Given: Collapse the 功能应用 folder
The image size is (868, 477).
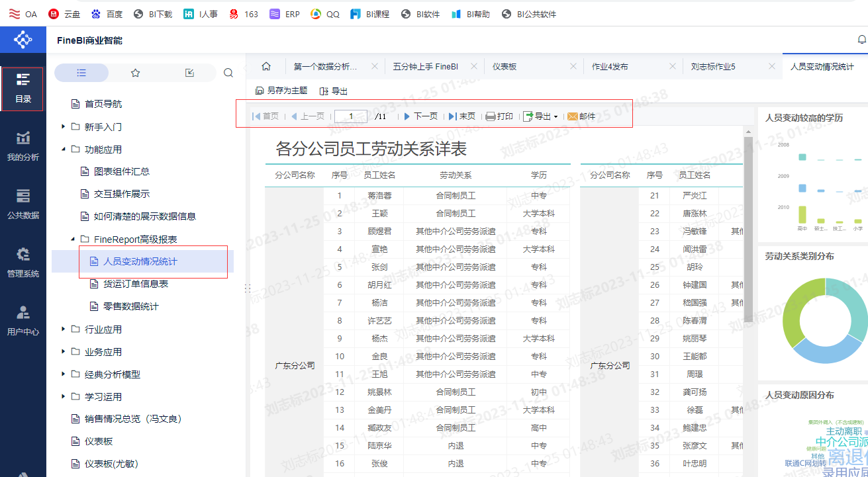Looking at the screenshot, I should tap(63, 149).
